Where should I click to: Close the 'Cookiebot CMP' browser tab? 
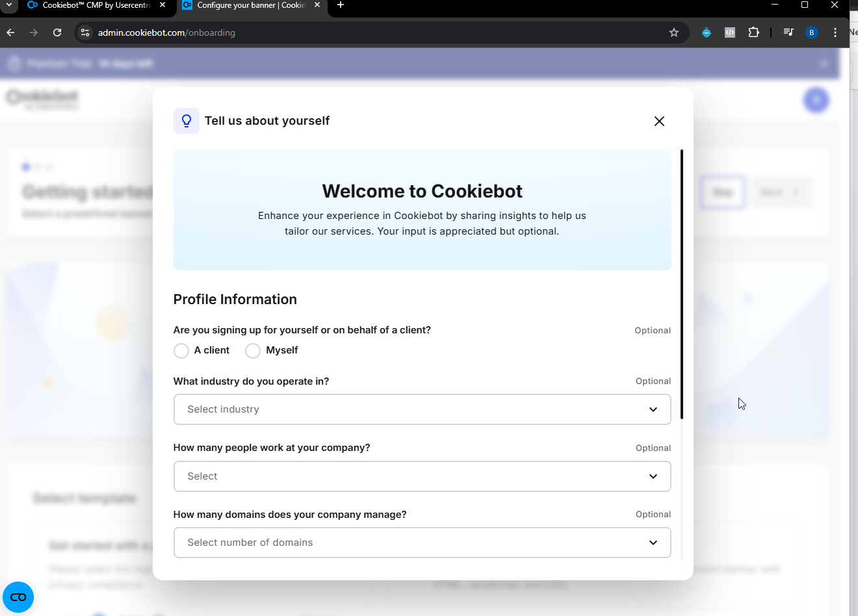click(x=162, y=5)
